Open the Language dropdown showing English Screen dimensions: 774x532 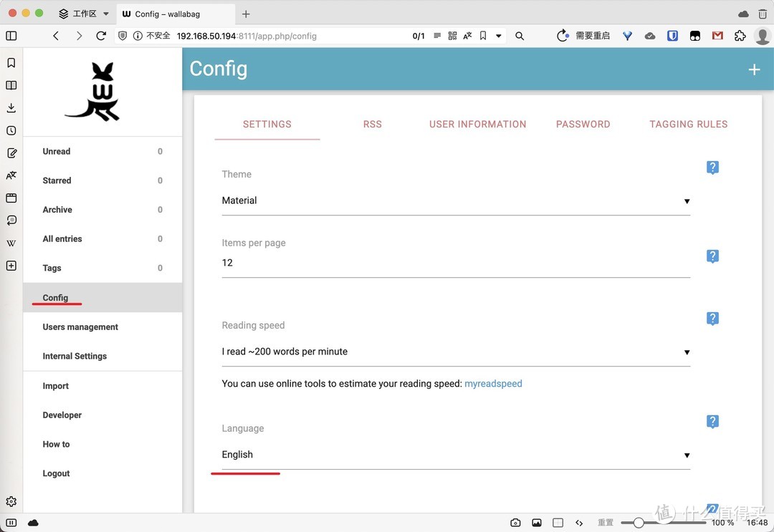point(456,455)
